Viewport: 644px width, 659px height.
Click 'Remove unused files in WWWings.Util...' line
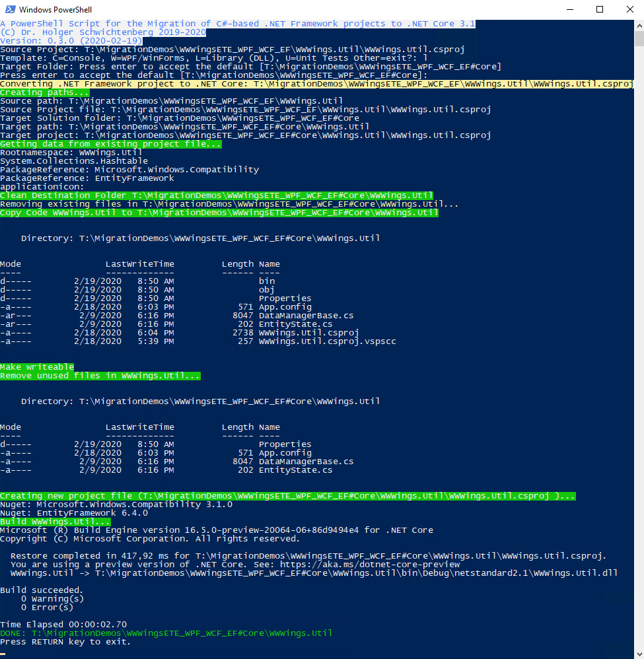click(100, 375)
